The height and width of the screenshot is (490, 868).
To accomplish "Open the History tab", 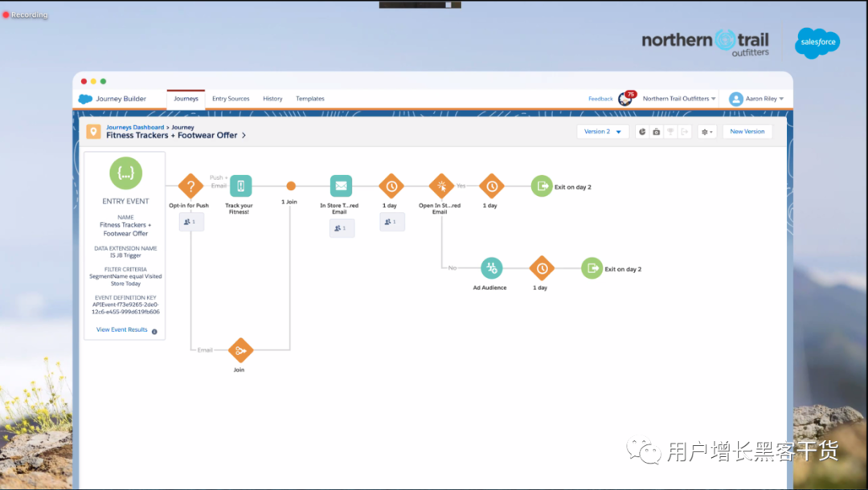I will click(x=272, y=99).
